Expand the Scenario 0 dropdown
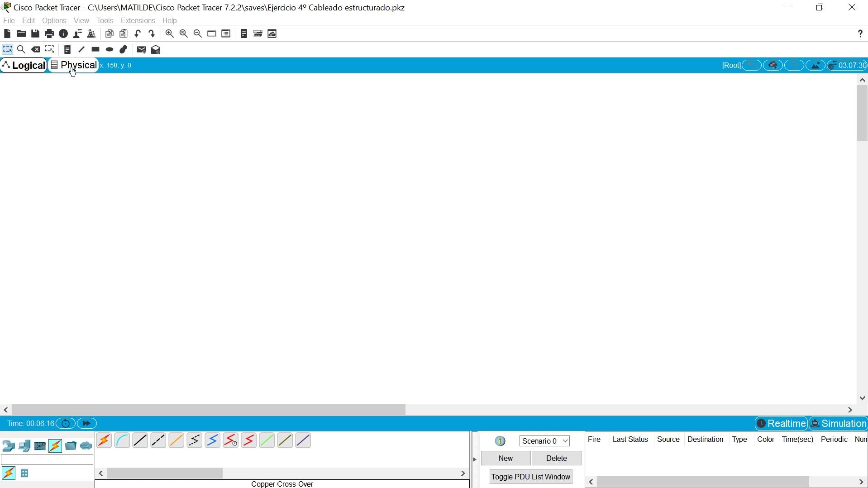This screenshot has width=868, height=488. click(x=544, y=441)
